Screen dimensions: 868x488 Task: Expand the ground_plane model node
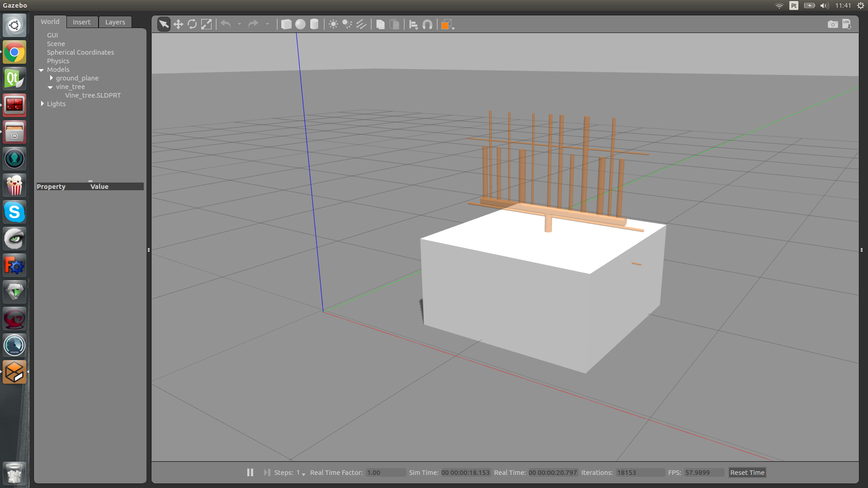(51, 78)
